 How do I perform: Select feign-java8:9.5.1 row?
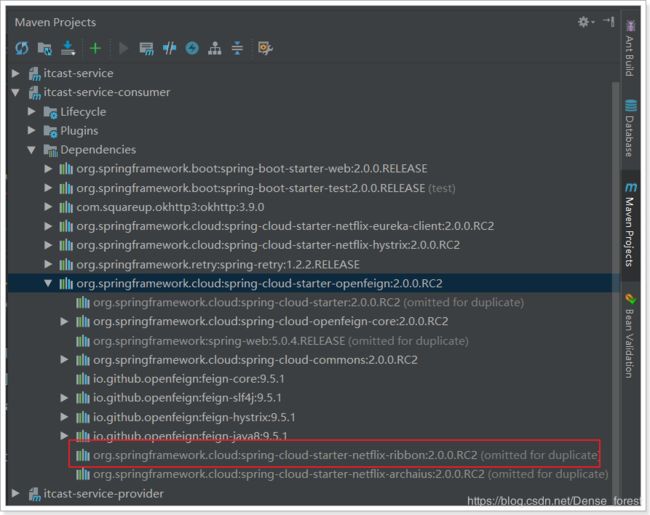tap(309, 435)
